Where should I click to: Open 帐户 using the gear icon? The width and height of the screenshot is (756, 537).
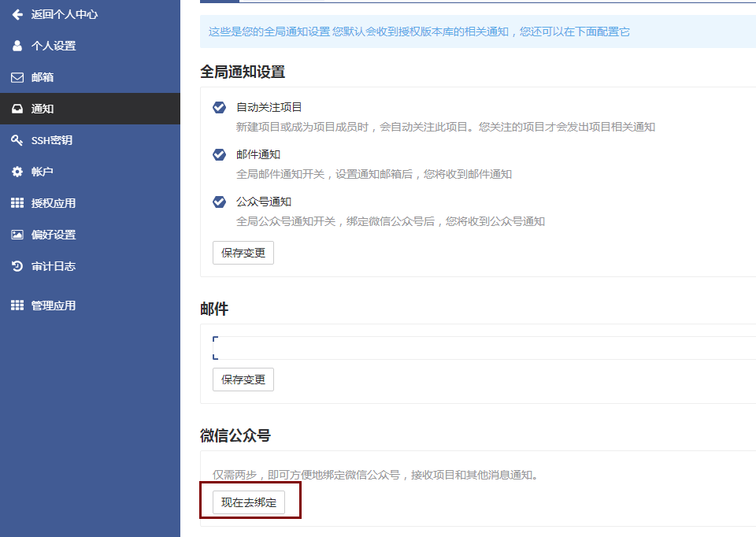point(17,172)
